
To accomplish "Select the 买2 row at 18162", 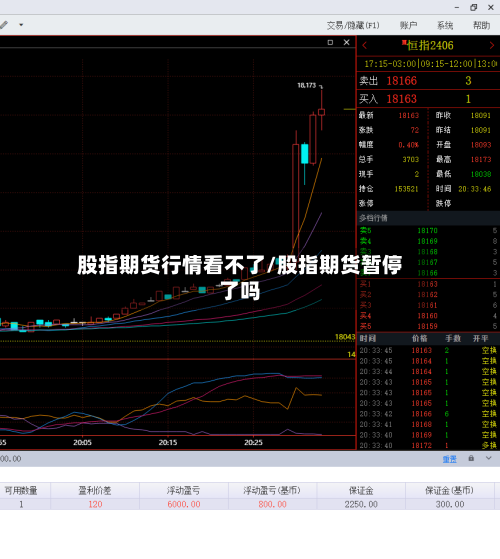I will [x=428, y=295].
